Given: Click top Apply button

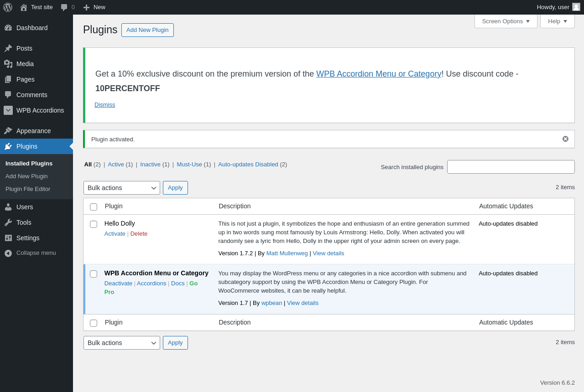Looking at the screenshot, I should point(175,188).
